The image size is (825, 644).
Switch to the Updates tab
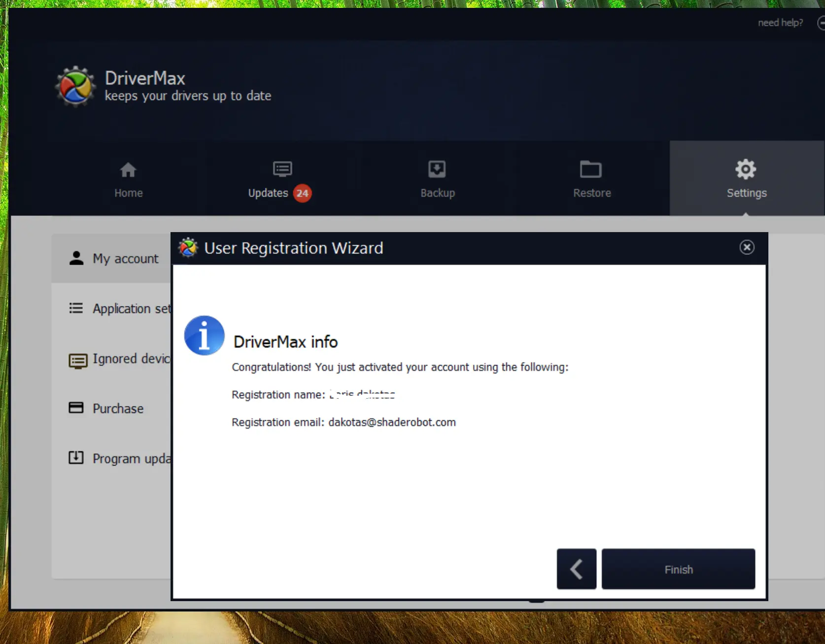(282, 179)
